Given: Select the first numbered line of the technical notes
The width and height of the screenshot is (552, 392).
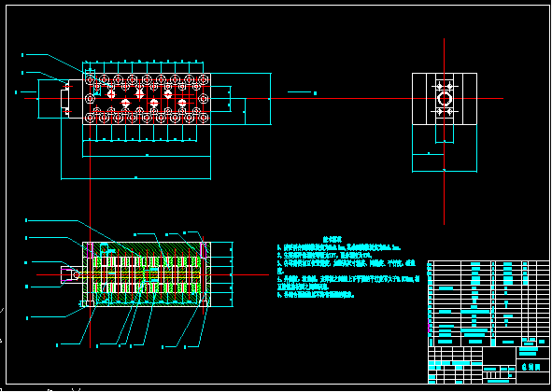Looking at the screenshot, I should (x=339, y=247).
